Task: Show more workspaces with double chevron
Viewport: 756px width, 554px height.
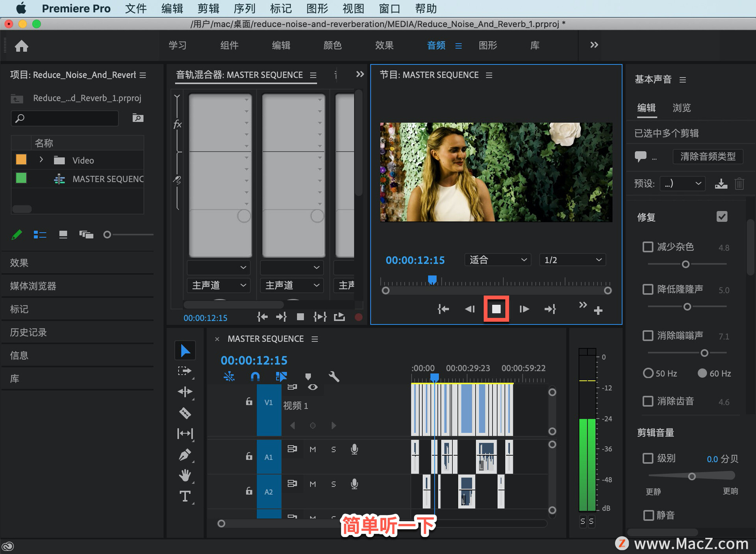Action: pyautogui.click(x=594, y=45)
